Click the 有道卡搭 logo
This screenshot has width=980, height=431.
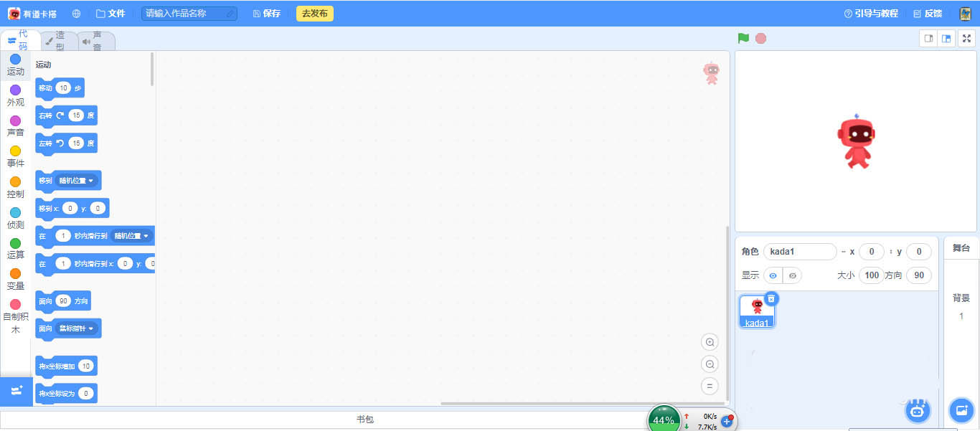tap(33, 14)
